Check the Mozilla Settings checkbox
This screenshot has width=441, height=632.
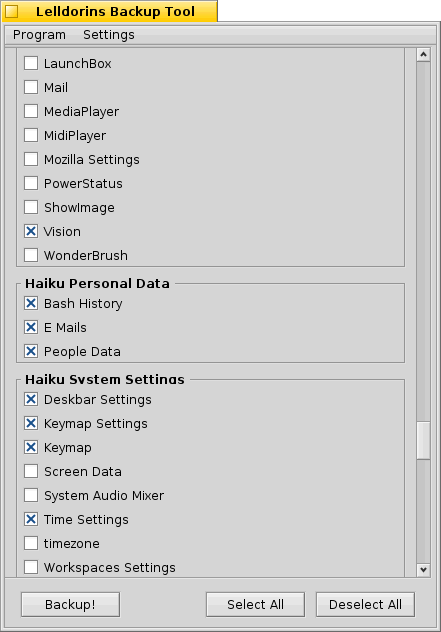coord(31,159)
